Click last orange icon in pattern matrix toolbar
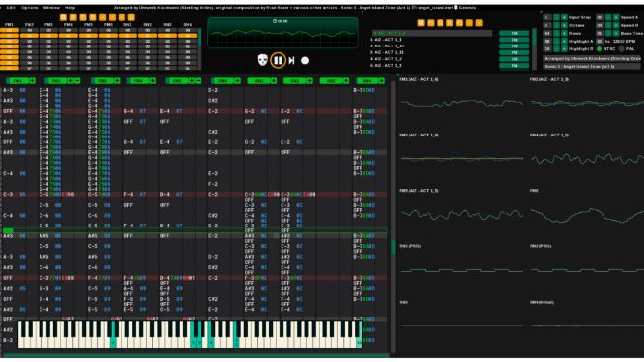 click(x=131, y=17)
